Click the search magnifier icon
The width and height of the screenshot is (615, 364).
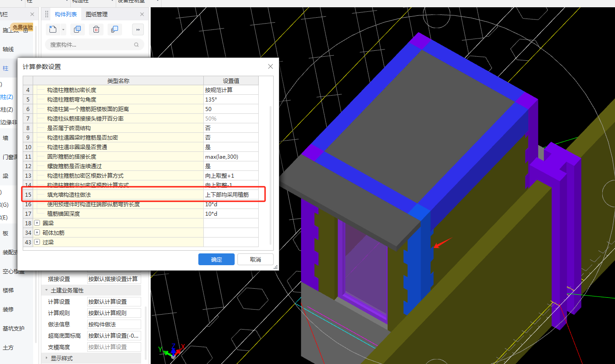[x=136, y=45]
